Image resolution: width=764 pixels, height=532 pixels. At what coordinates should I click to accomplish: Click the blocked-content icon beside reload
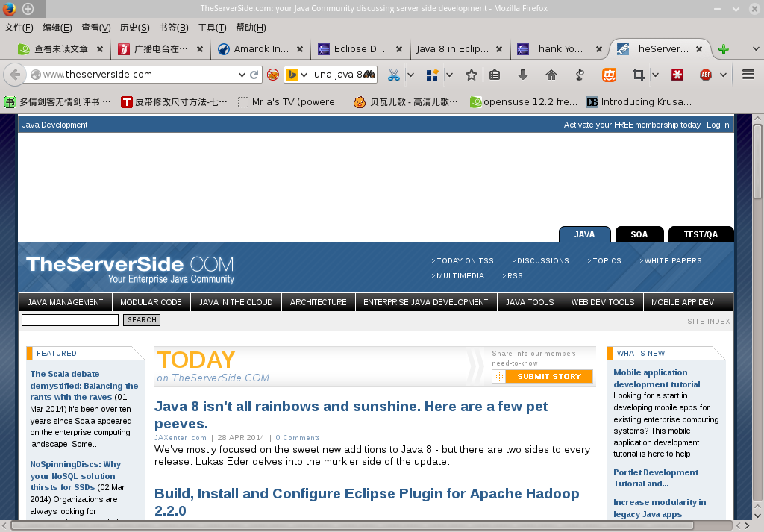[x=273, y=75]
